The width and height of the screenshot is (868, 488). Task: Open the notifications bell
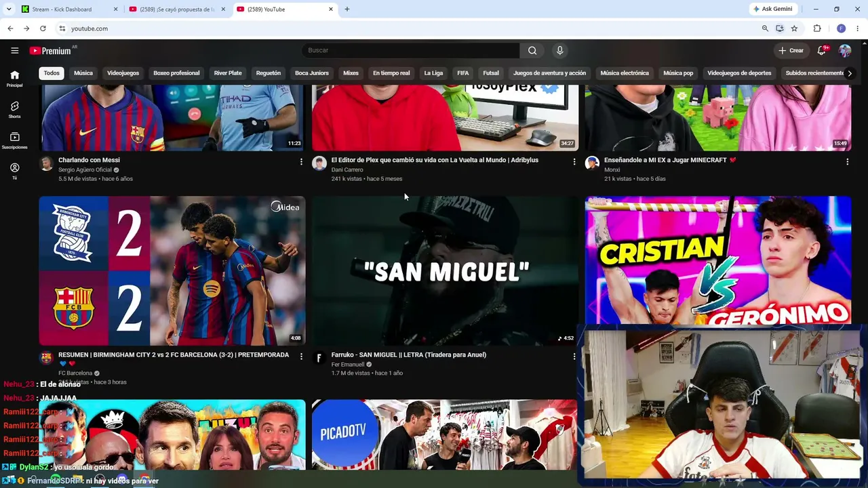pos(822,50)
